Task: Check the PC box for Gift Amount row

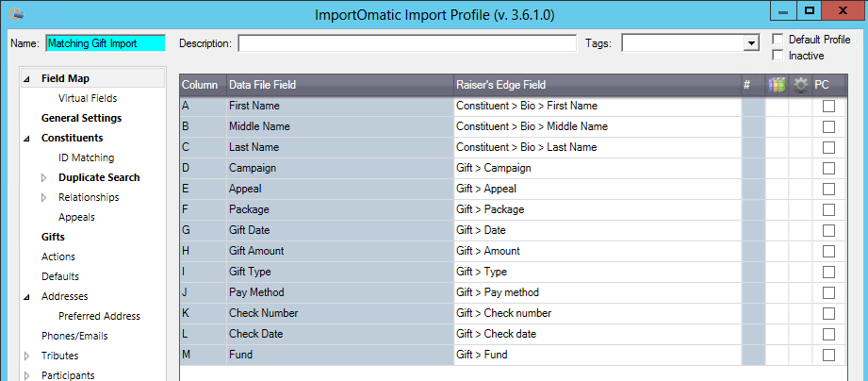Action: click(x=828, y=252)
